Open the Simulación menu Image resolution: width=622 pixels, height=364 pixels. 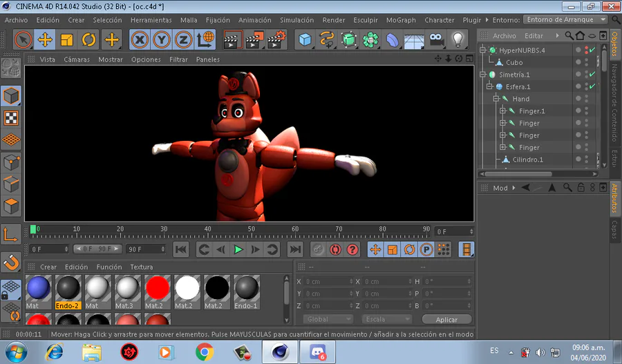[296, 20]
